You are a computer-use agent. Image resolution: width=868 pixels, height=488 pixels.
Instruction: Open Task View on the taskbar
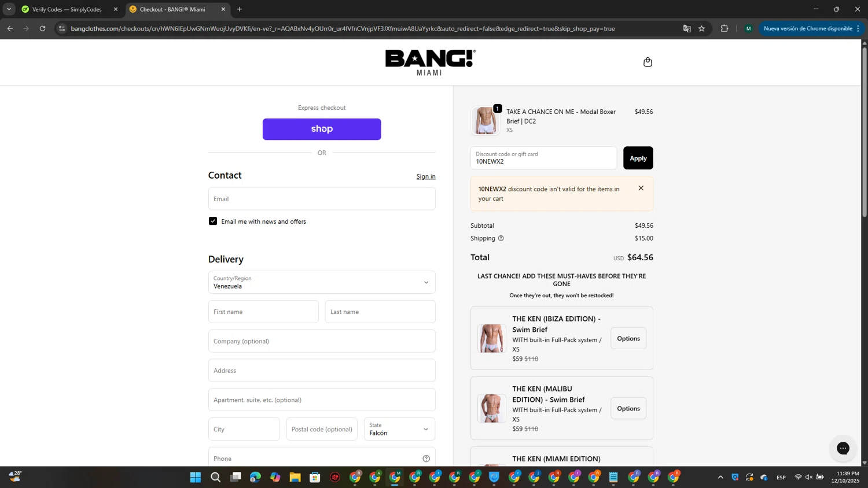pos(236,477)
